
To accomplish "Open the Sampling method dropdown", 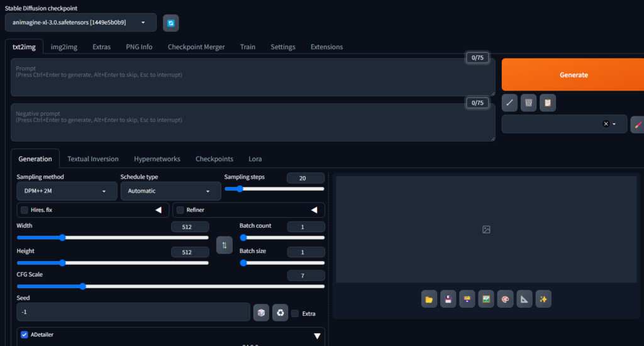I will click(67, 191).
